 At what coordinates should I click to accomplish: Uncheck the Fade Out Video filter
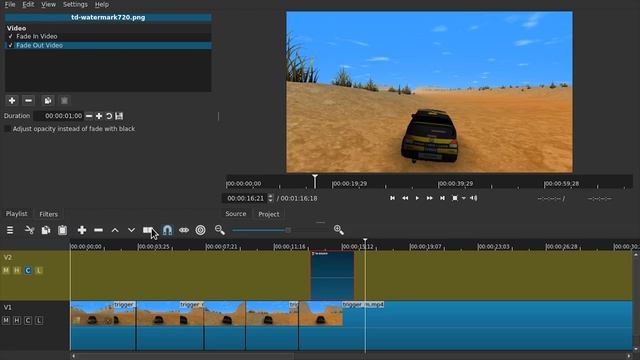11,45
